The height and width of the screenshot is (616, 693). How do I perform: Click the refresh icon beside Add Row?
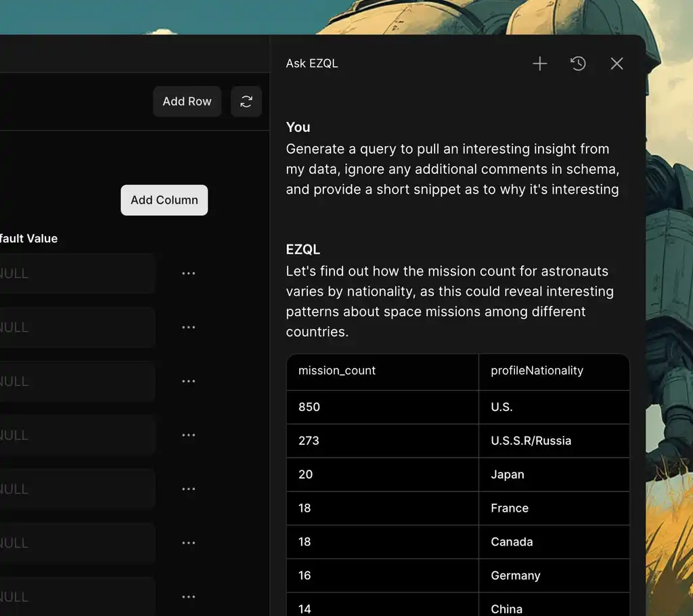pyautogui.click(x=246, y=102)
